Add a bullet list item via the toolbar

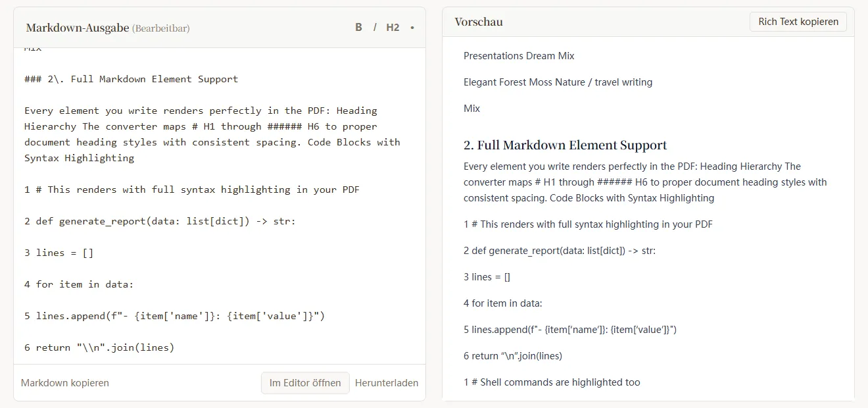(x=412, y=28)
